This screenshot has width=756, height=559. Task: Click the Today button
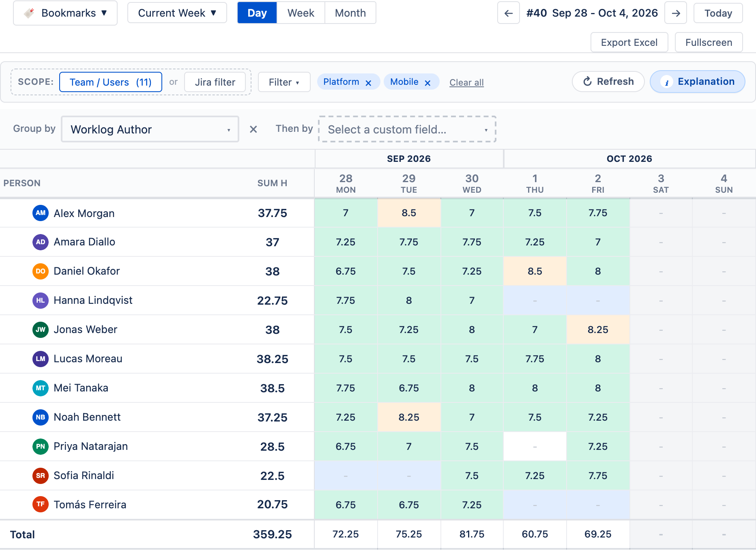click(x=718, y=13)
